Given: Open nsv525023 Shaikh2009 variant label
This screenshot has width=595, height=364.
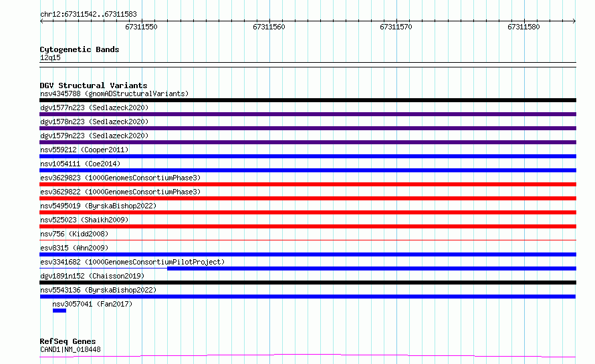Looking at the screenshot, I should coord(84,220).
